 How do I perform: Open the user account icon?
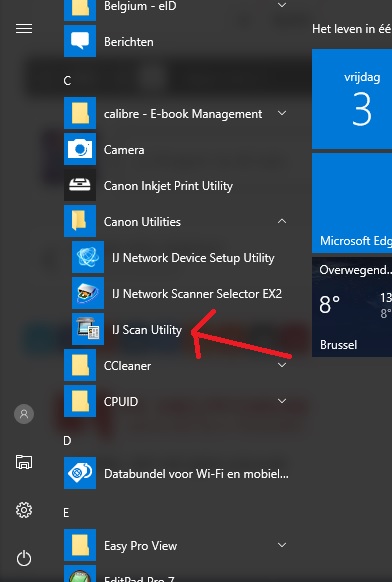(x=24, y=413)
